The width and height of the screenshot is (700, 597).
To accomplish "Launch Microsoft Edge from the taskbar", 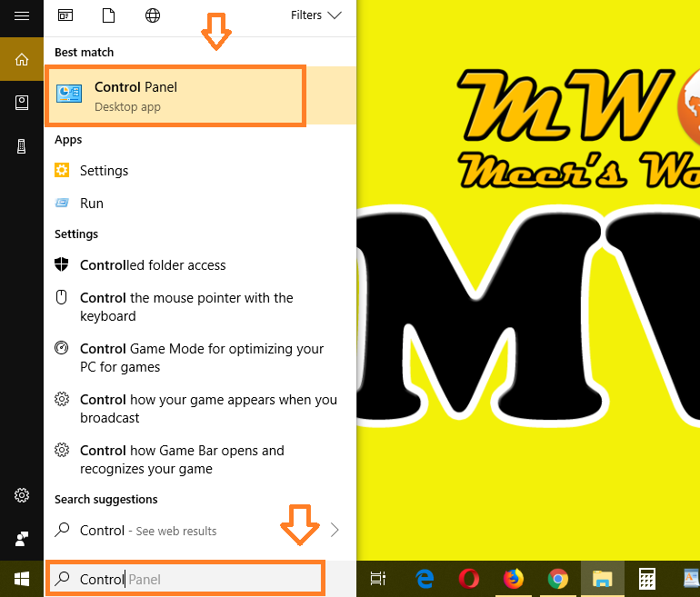I will coord(425,579).
